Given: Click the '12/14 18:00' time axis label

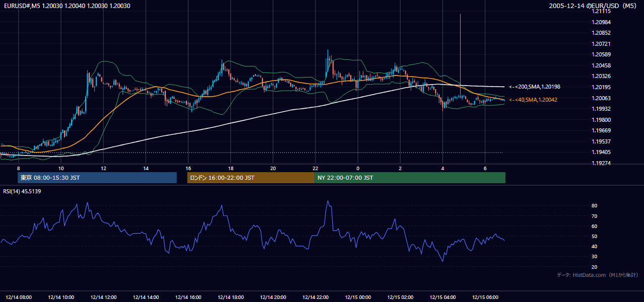Looking at the screenshot, I should tap(230, 297).
